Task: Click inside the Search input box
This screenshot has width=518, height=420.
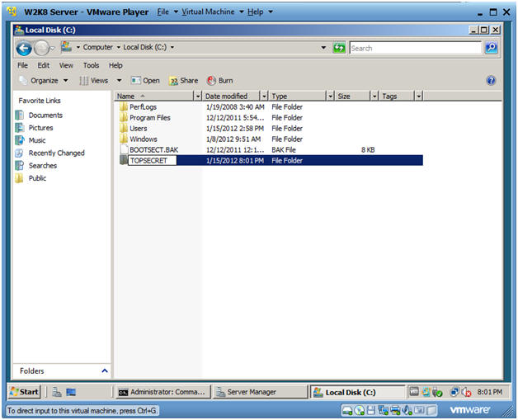Action: click(x=416, y=48)
